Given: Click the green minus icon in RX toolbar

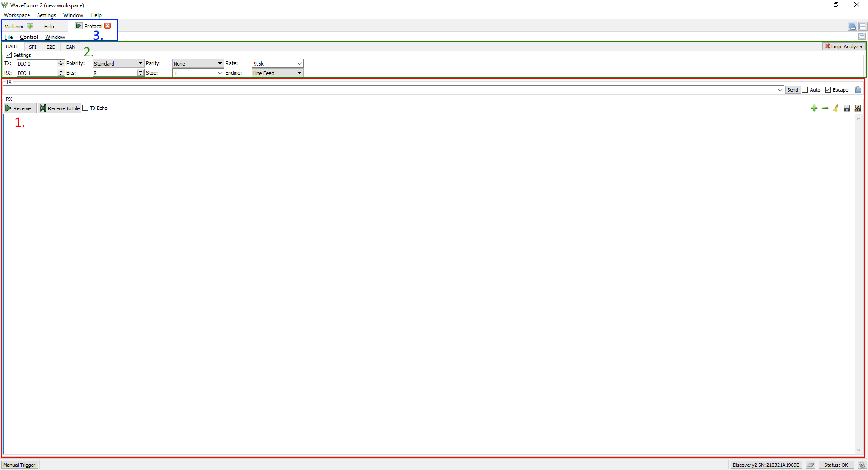Looking at the screenshot, I should pyautogui.click(x=825, y=108).
